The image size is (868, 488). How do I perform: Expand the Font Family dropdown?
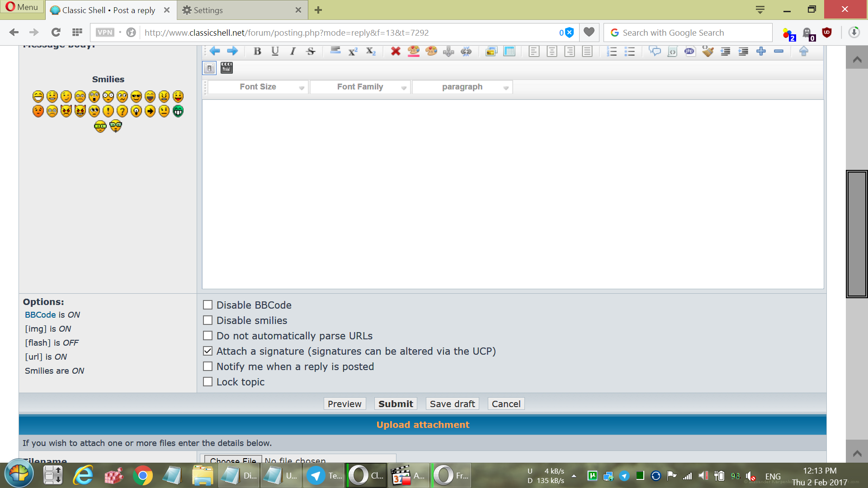point(360,87)
